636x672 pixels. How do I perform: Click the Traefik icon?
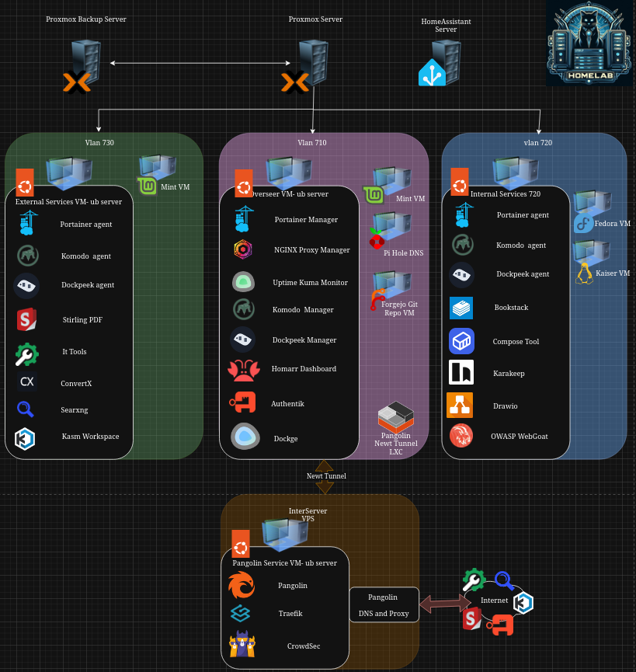[241, 614]
